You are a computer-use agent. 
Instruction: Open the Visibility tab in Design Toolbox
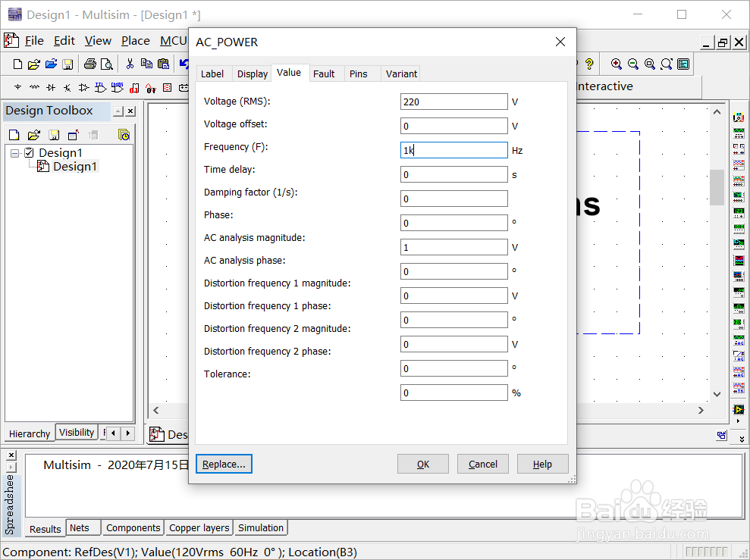[77, 433]
